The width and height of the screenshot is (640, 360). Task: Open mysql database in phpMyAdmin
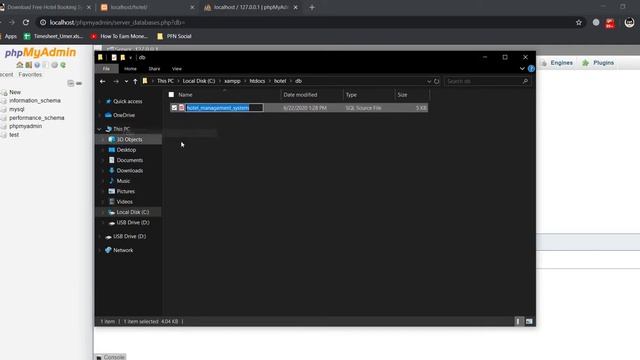pos(17,109)
